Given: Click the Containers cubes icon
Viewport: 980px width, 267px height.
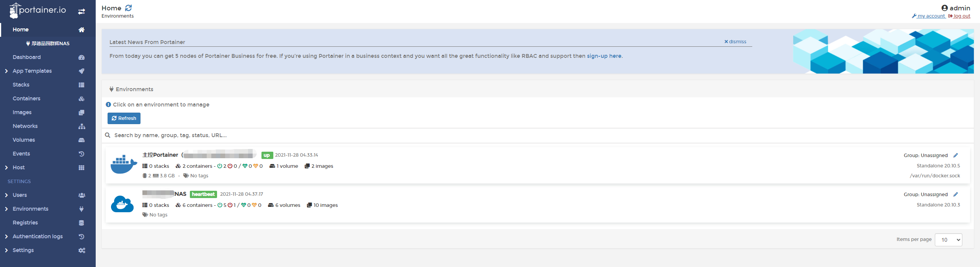Looking at the screenshot, I should click(x=82, y=99).
